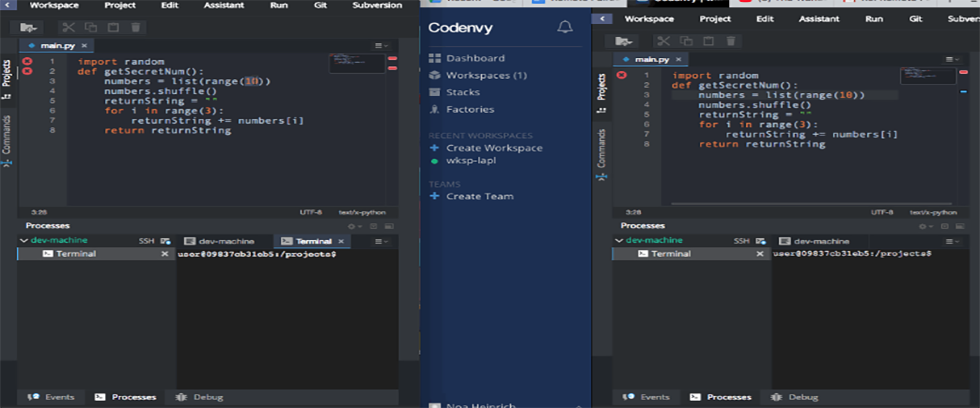Click the Processes panel gear icon in left IDE
Viewport: 980px width, 408px height.
(x=353, y=226)
